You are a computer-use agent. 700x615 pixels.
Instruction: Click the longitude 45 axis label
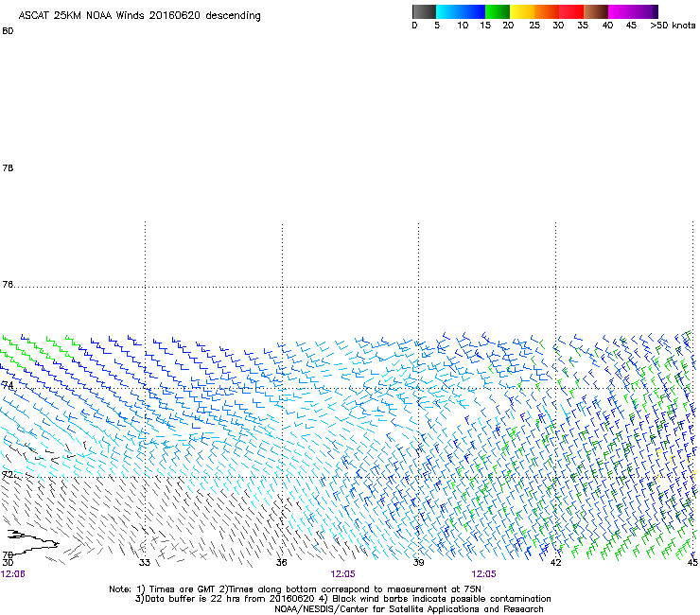692,562
